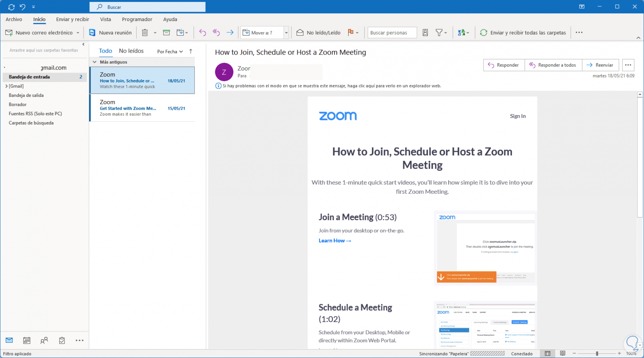
Task: Click the Forward arrow icon in the ribbon
Action: pos(230,33)
